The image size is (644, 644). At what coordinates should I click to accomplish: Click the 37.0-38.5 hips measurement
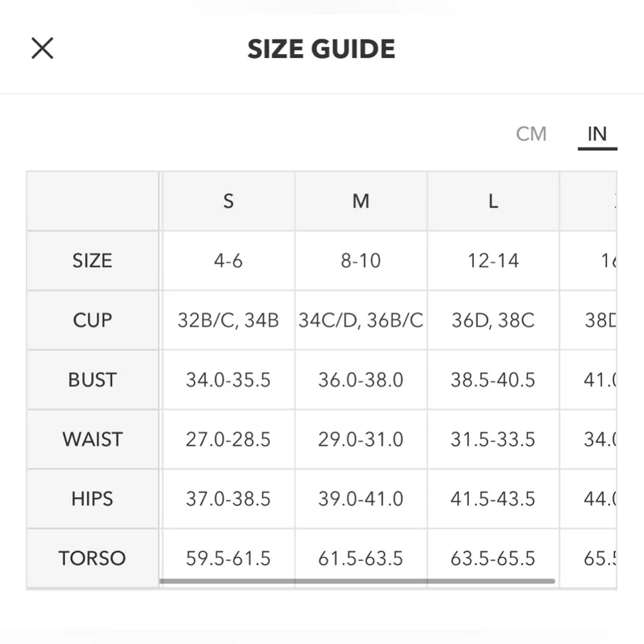click(228, 498)
